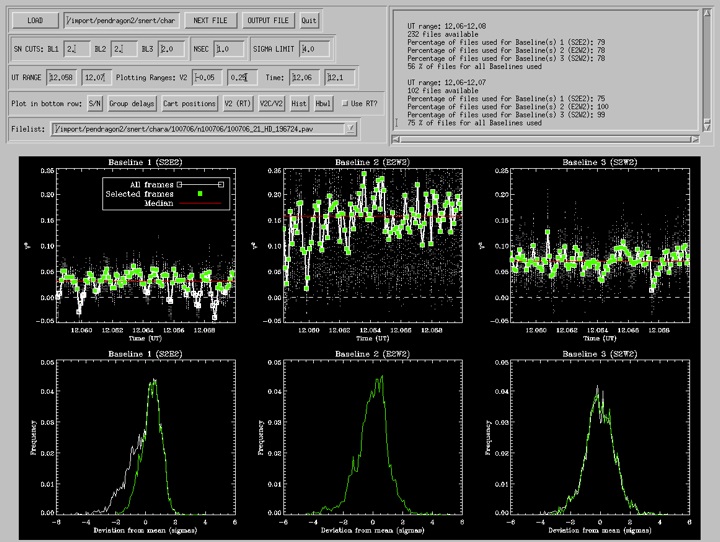The width and height of the screenshot is (720, 542).
Task: Click the LOAD button
Action: (x=35, y=20)
